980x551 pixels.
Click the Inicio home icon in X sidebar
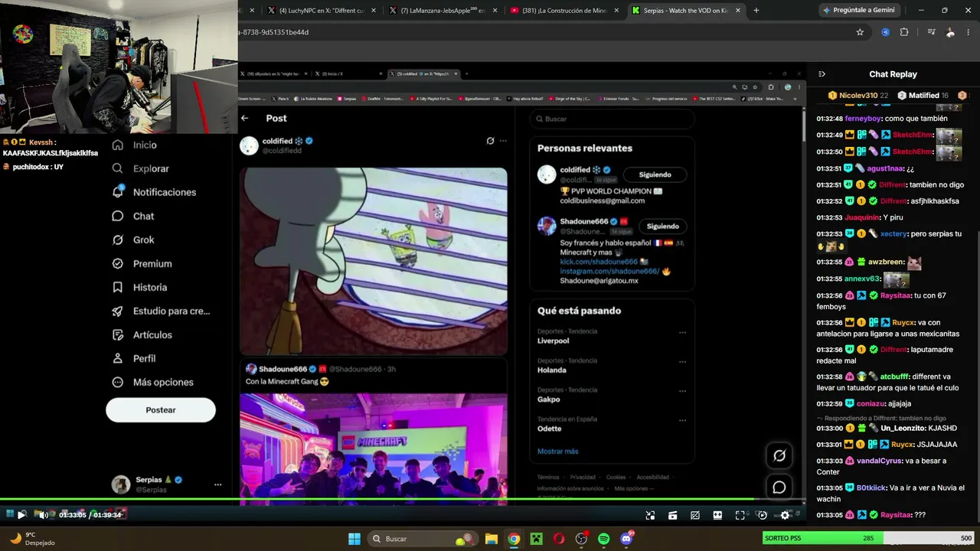(117, 145)
